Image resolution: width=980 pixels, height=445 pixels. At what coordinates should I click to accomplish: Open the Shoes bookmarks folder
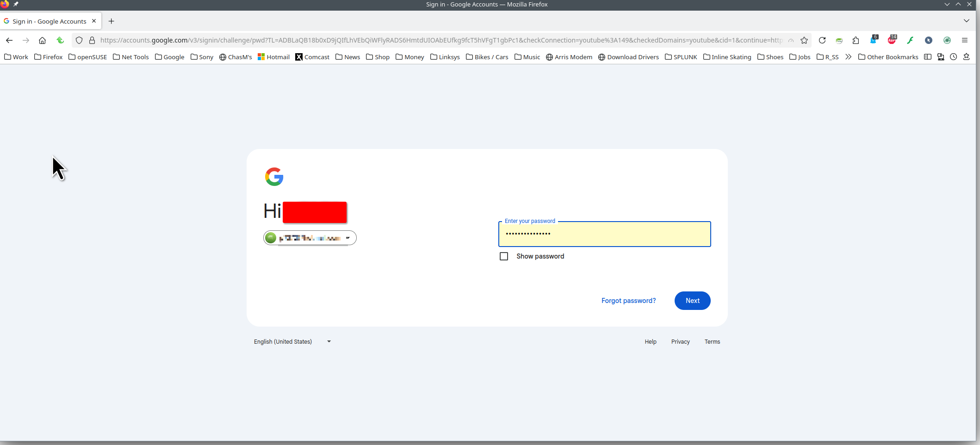click(770, 57)
